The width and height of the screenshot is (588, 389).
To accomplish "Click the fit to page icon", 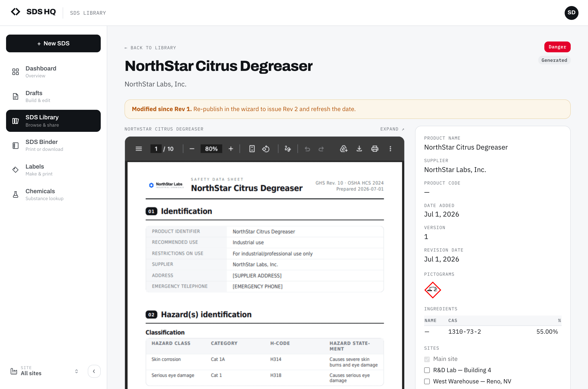I will pyautogui.click(x=252, y=149).
